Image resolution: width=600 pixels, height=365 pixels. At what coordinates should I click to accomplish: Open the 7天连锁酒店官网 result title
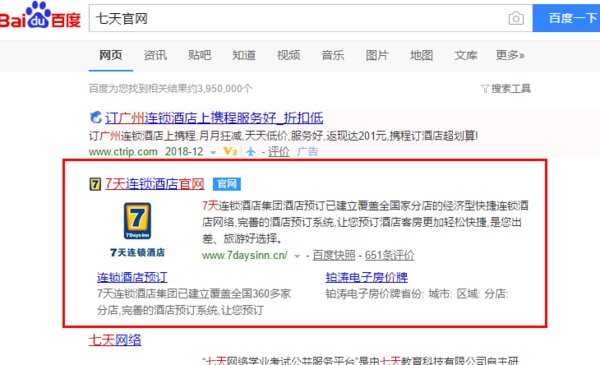(x=155, y=184)
